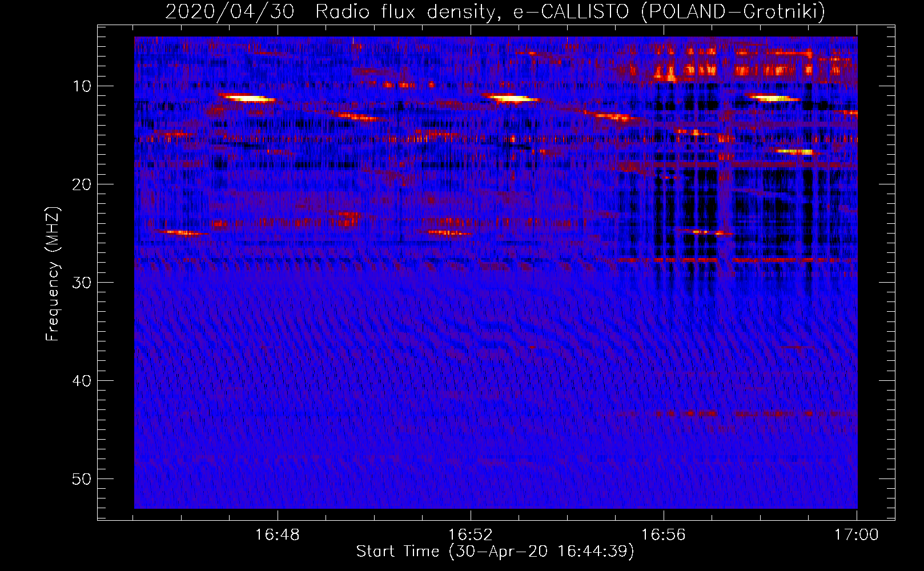Click the 10 MHz frequency tick label
Screen dimensions: 924x571
pyautogui.click(x=82, y=86)
